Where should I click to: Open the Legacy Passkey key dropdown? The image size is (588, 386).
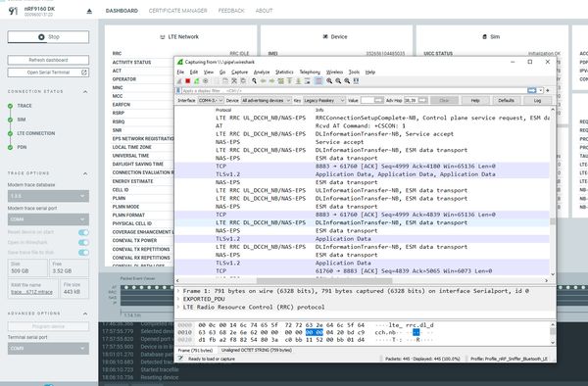(x=324, y=101)
